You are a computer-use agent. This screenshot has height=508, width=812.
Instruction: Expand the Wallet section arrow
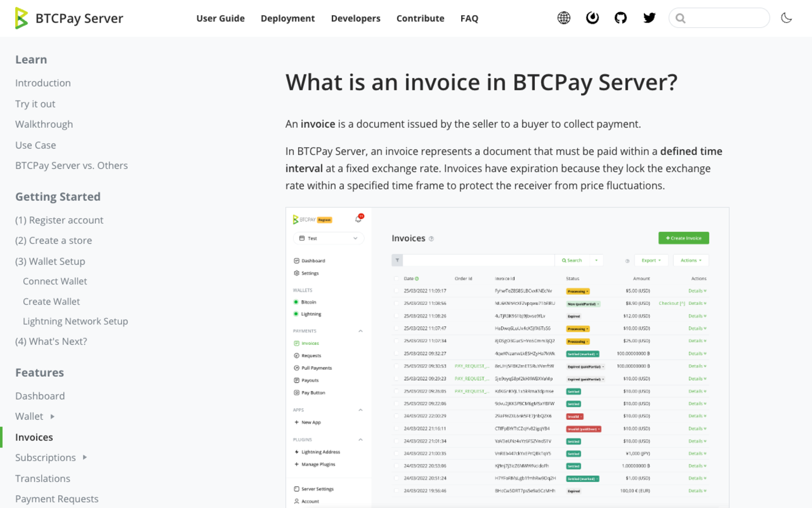tap(52, 416)
